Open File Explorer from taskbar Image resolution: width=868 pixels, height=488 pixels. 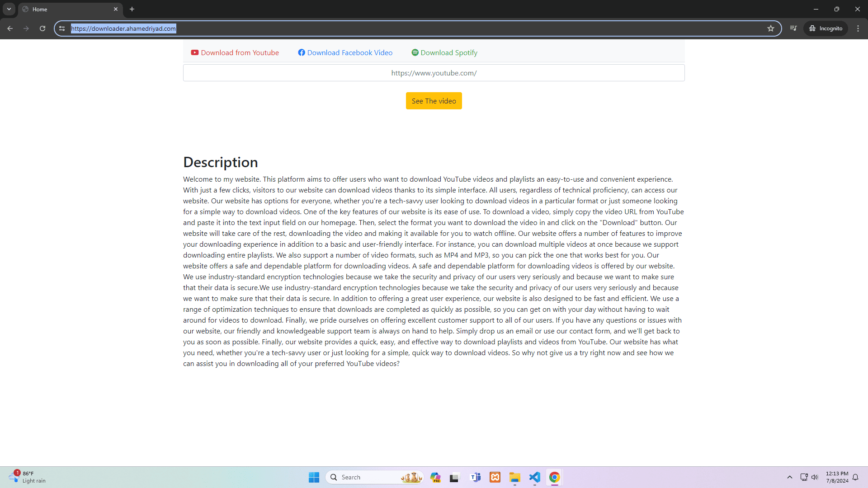[514, 477]
